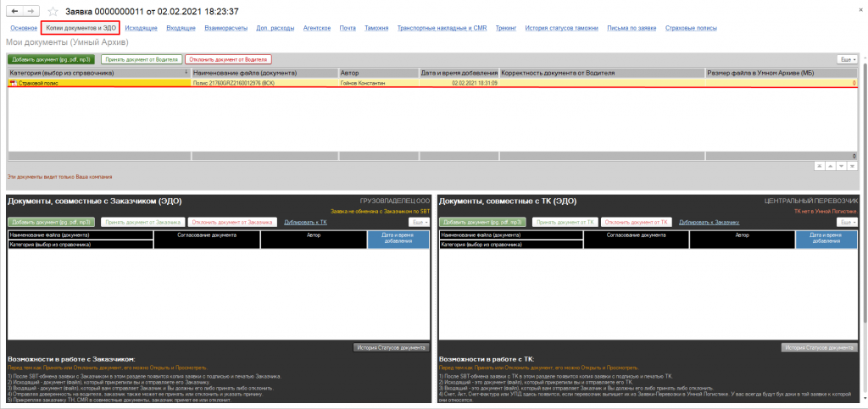The image size is (868, 409).
Task: Click Автор header in ТК table
Action: tap(743, 239)
